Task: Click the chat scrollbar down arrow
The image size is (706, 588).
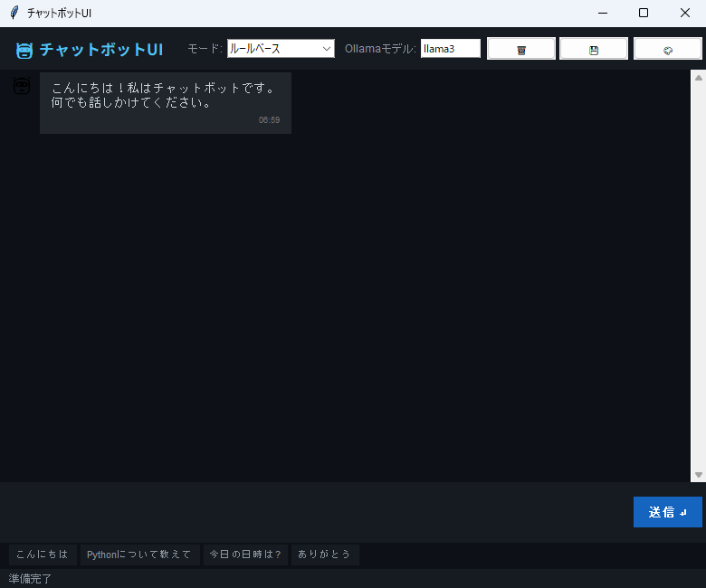Action: (x=699, y=475)
